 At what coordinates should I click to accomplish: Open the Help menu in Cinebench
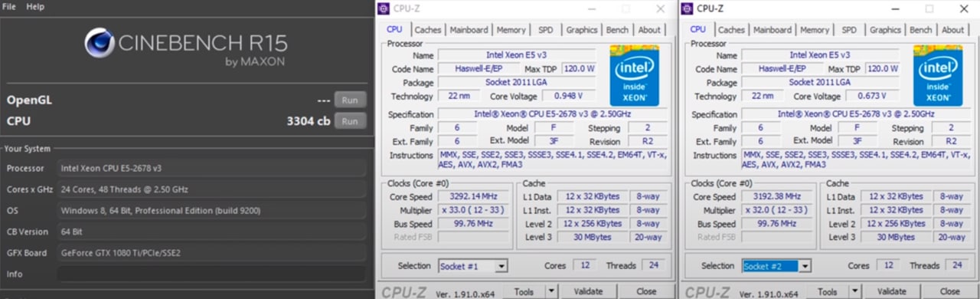35,6
